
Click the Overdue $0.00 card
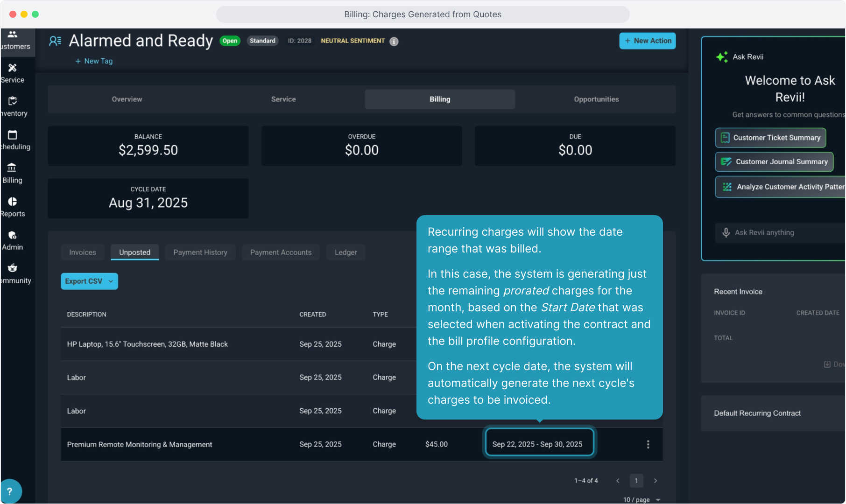(x=362, y=146)
